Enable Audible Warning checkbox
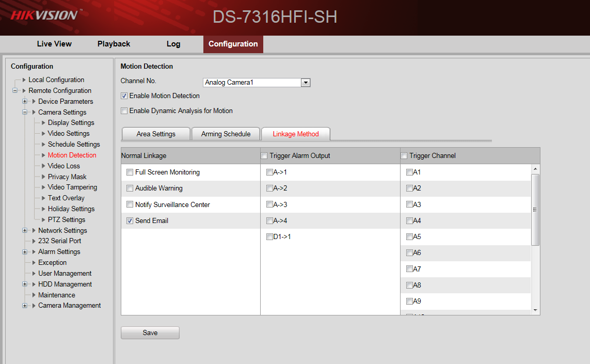The height and width of the screenshot is (364, 590). [130, 188]
